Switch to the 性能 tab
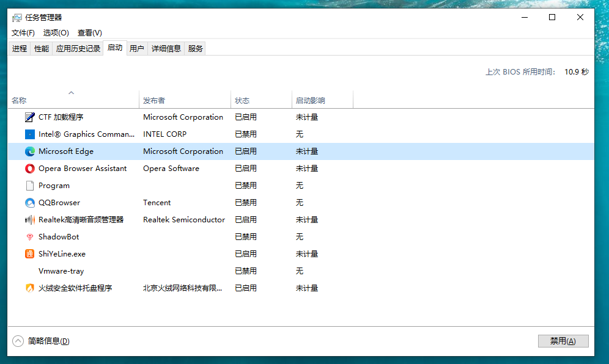 point(41,48)
